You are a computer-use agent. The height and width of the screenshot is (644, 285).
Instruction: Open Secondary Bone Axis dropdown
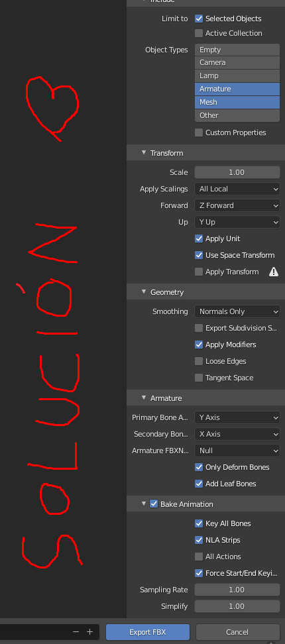coord(237,434)
